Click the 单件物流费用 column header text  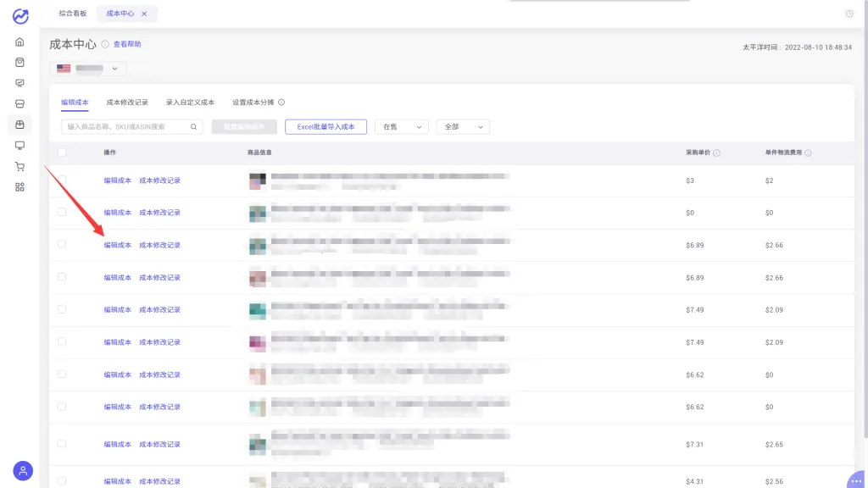tap(783, 152)
